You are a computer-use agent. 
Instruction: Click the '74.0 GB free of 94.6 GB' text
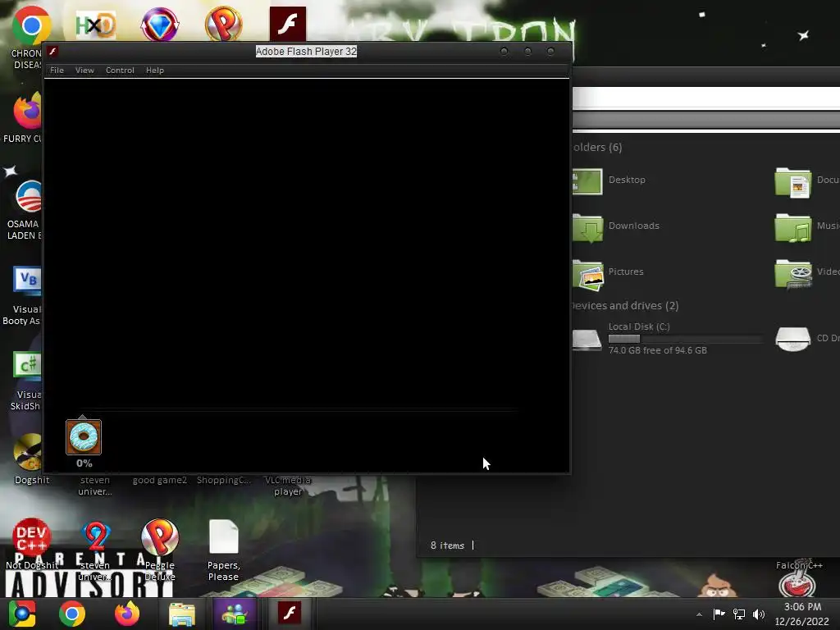[x=657, y=350]
